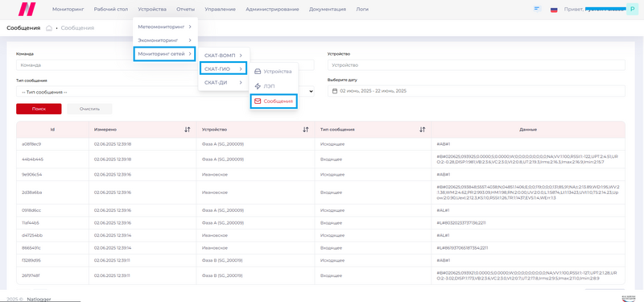This screenshot has height=302, width=644.
Task: Click the Очистить button
Action: tap(89, 109)
